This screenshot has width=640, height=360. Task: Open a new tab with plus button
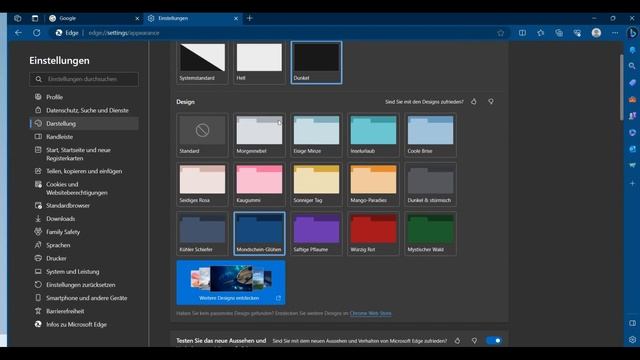coord(249,18)
